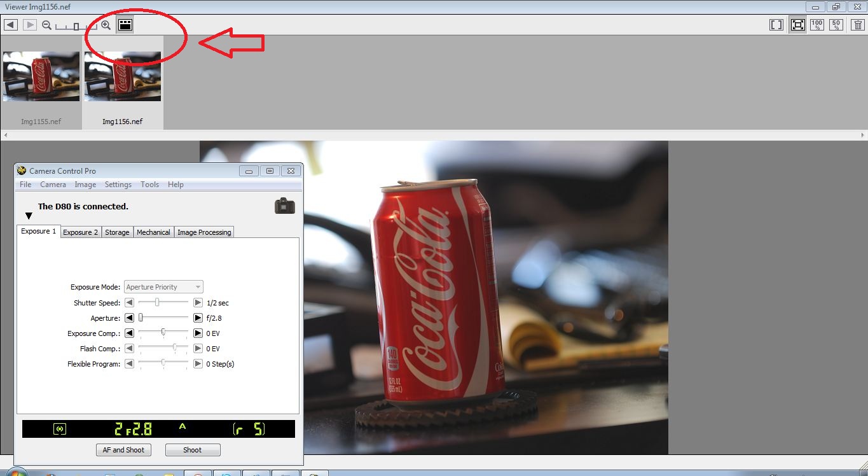This screenshot has height=476, width=868.
Task: Select the Img1156.nef thumbnail
Action: pyautogui.click(x=123, y=76)
